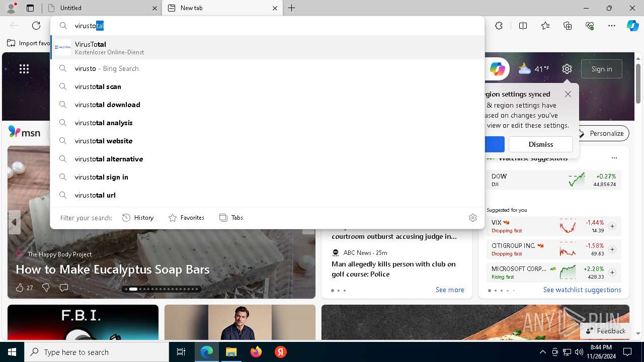Open the Extensions puzzle icon
This screenshot has width=644, height=362.
pos(499,26)
